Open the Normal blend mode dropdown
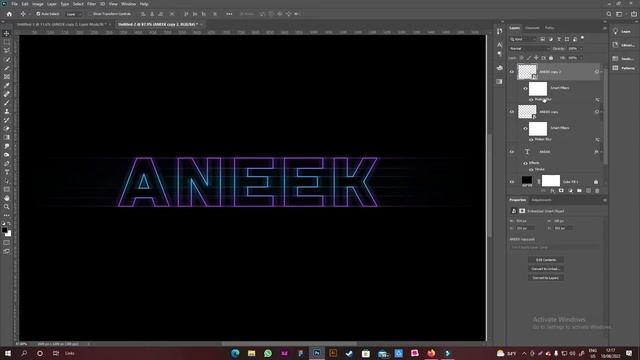The height and width of the screenshot is (360, 640). pos(529,49)
